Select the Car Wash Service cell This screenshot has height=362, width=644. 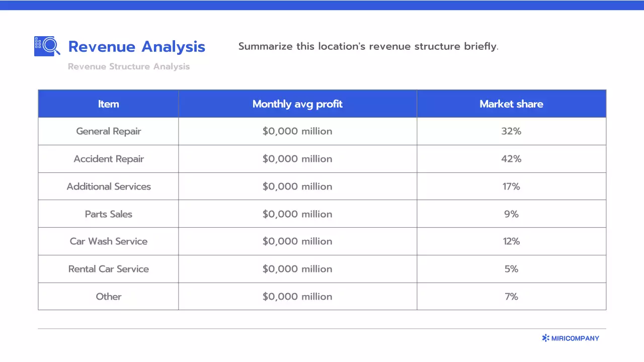coord(108,241)
